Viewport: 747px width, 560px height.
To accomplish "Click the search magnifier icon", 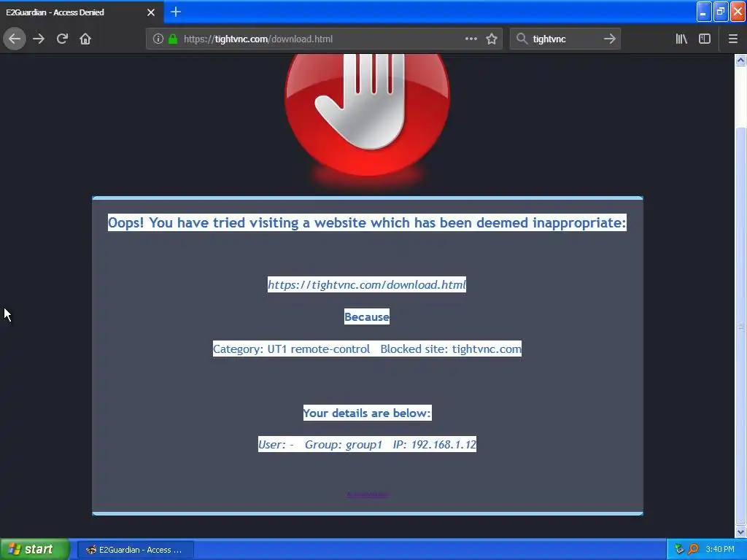I will (522, 39).
